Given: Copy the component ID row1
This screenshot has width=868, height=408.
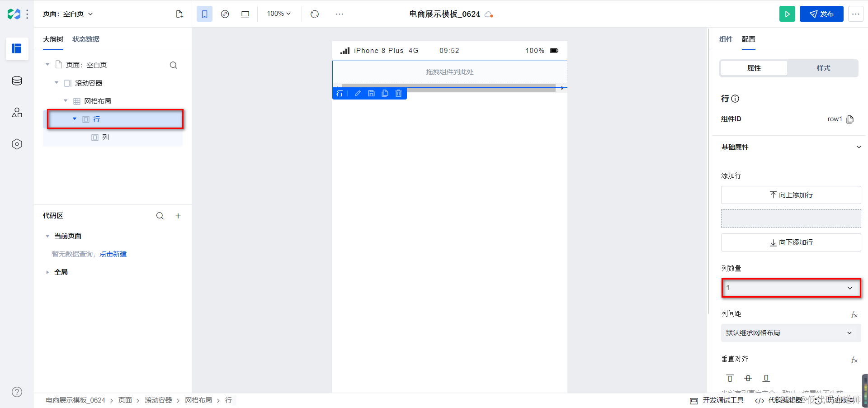Looking at the screenshot, I should coord(850,119).
